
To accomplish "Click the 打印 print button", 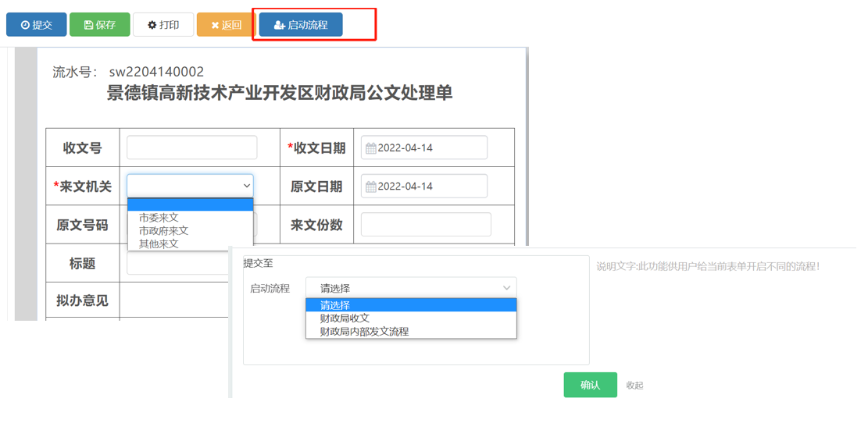I will (x=163, y=25).
